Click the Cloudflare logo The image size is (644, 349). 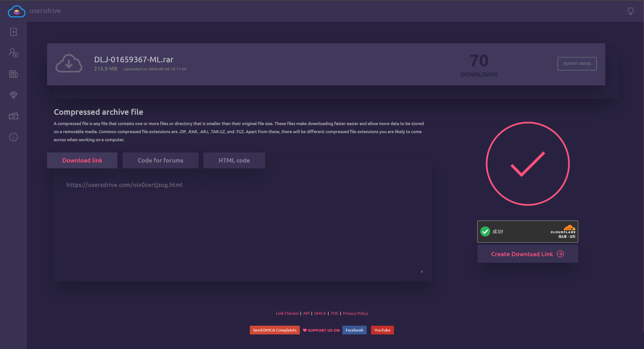point(563,229)
